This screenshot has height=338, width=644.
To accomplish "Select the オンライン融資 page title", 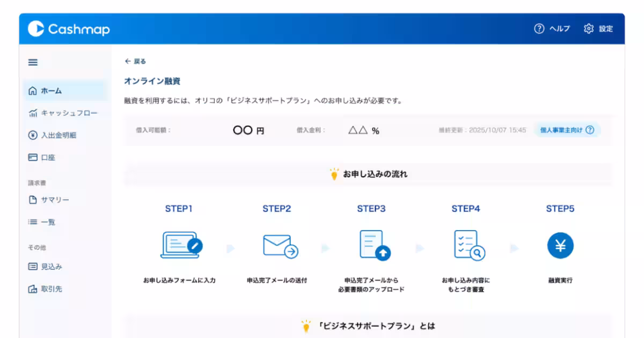I will click(x=152, y=81).
